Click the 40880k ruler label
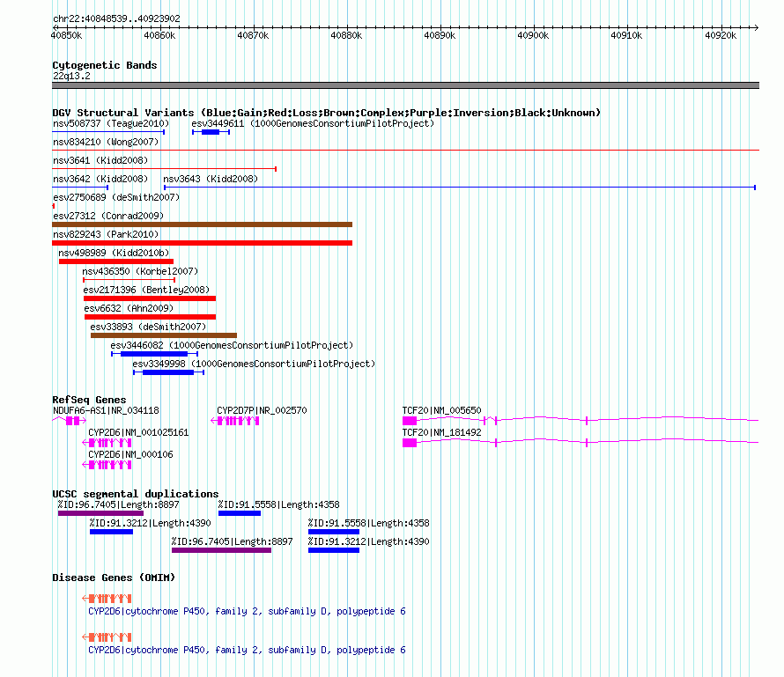This screenshot has width=784, height=677. click(346, 35)
